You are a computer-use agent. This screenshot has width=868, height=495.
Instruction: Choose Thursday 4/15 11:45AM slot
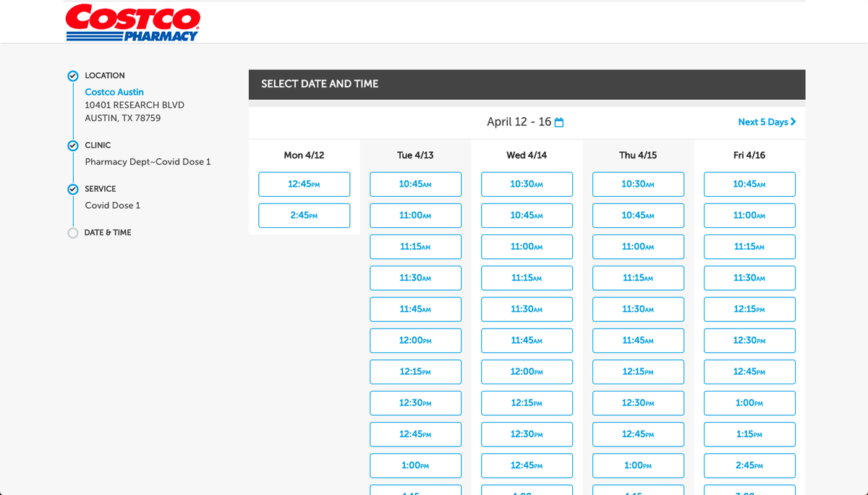click(x=638, y=340)
